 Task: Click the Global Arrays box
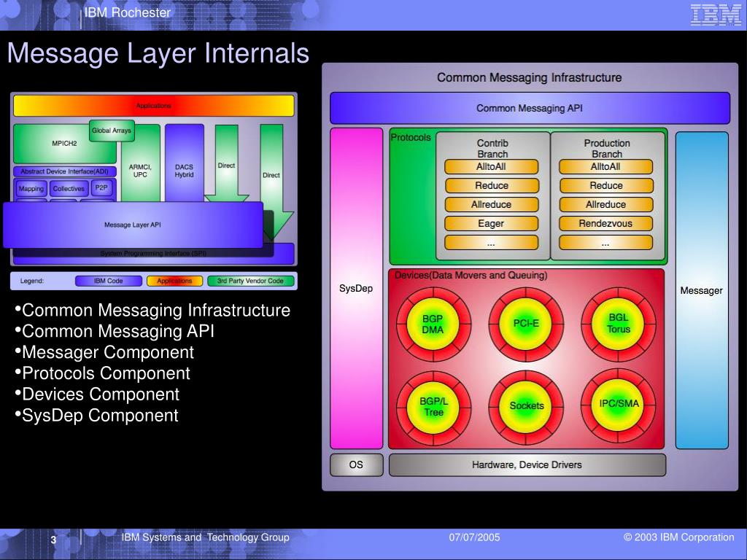coord(112,131)
